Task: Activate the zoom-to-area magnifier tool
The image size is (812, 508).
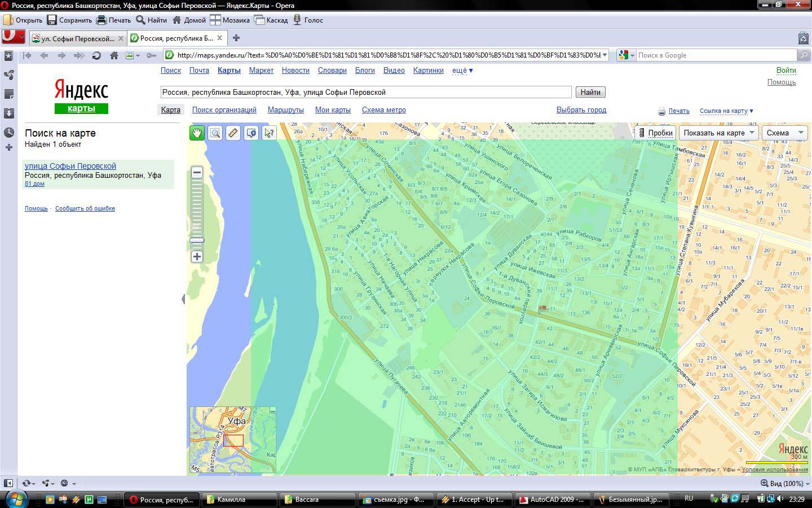Action: click(x=215, y=133)
